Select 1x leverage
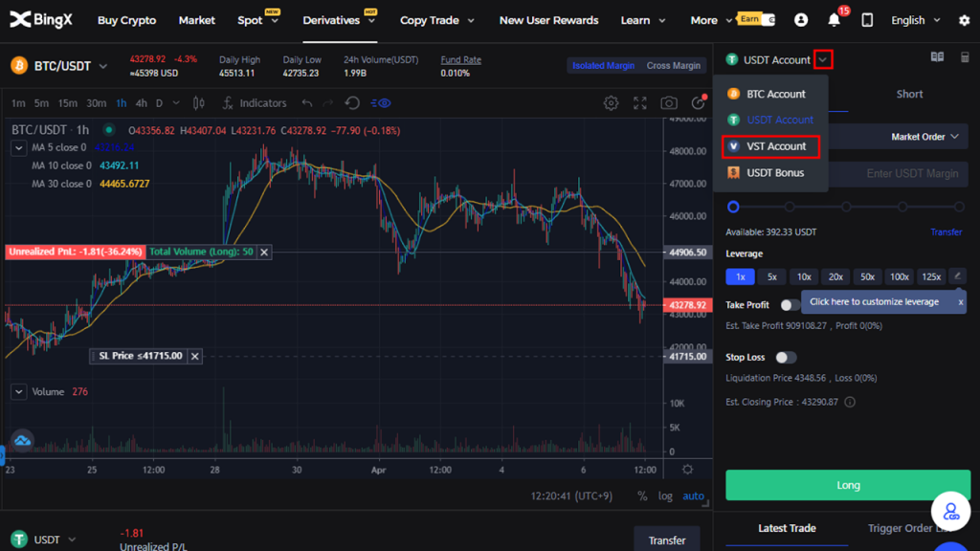The width and height of the screenshot is (980, 551). tap(740, 276)
